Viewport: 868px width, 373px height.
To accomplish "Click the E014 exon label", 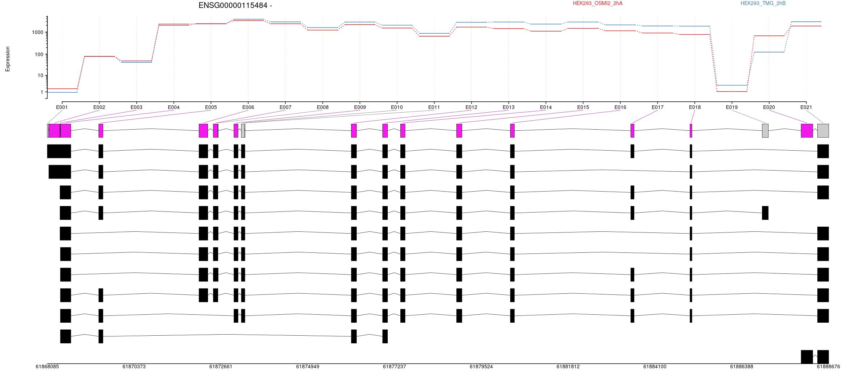I will pos(546,107).
